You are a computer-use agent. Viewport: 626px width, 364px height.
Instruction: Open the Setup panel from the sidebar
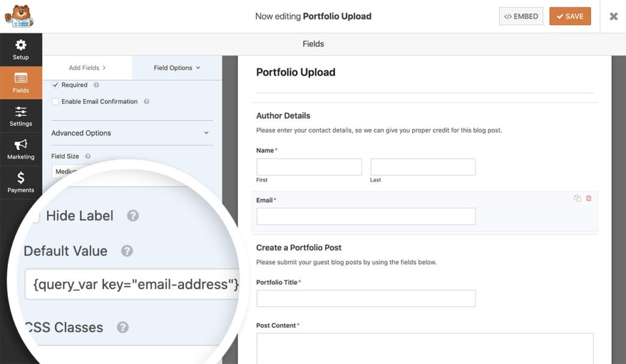click(x=21, y=49)
